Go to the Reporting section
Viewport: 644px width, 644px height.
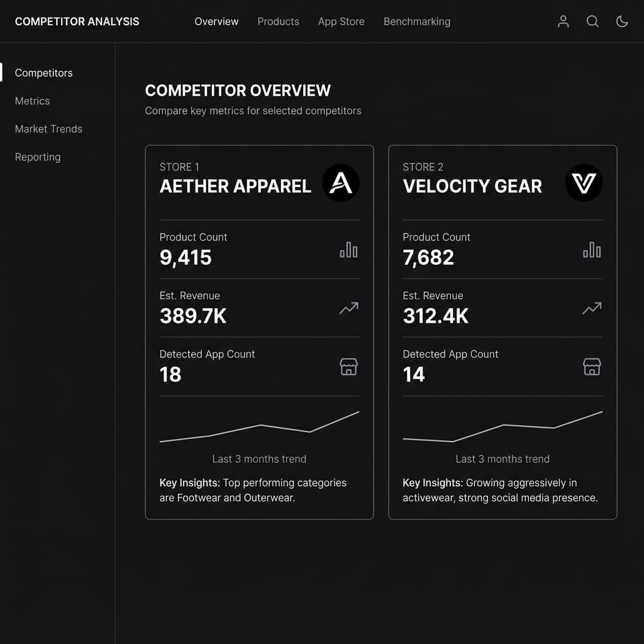click(38, 157)
